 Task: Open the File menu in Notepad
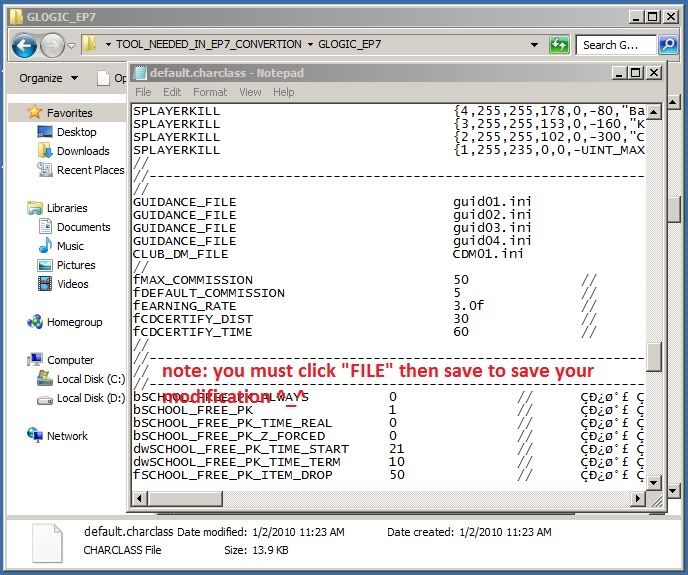point(143,92)
